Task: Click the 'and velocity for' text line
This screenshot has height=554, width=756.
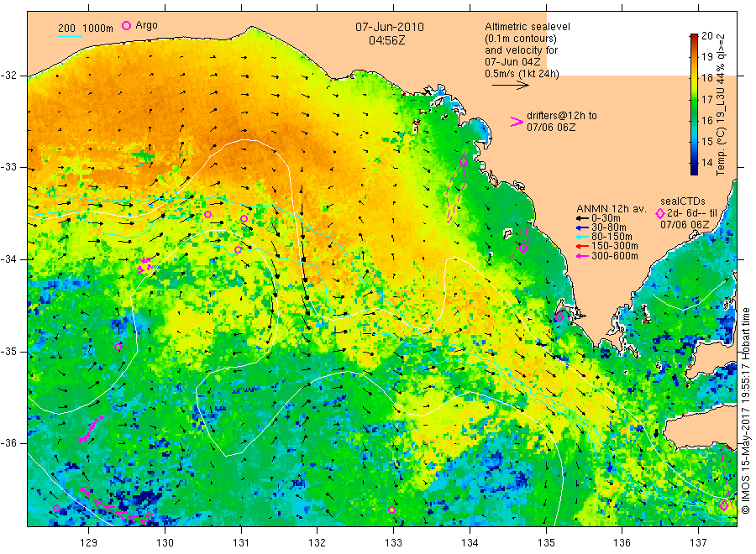Action: tap(521, 50)
